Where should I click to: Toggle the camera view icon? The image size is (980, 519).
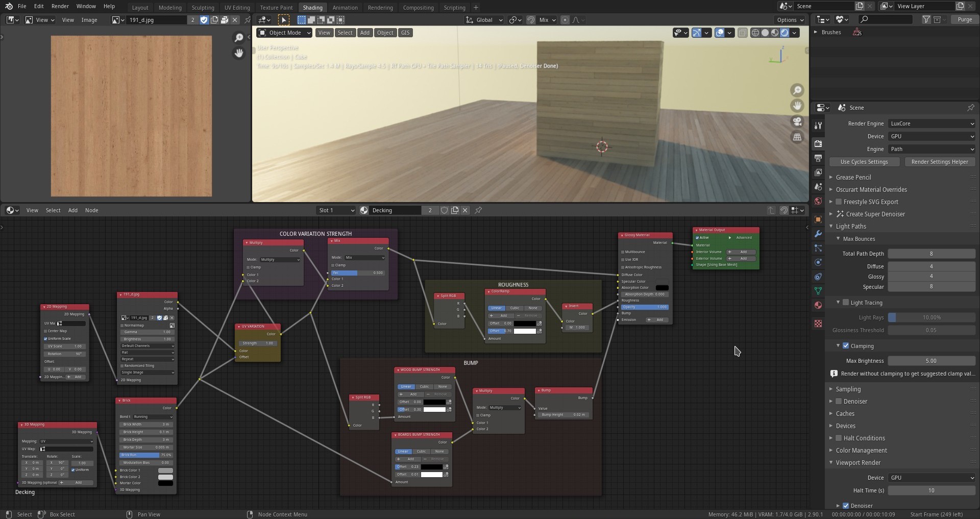(797, 121)
